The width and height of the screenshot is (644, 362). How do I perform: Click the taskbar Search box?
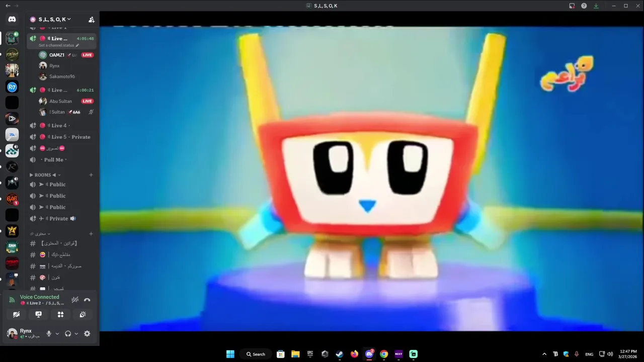coord(256,354)
